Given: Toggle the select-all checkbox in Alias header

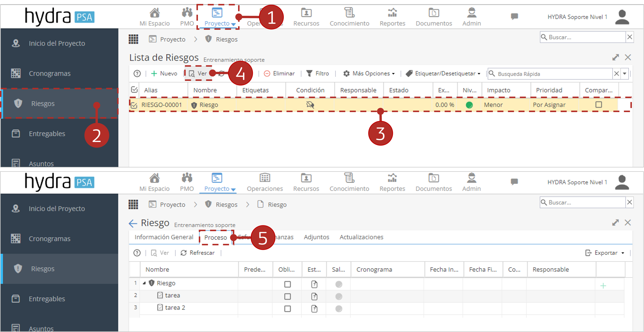Looking at the screenshot, I should [134, 89].
